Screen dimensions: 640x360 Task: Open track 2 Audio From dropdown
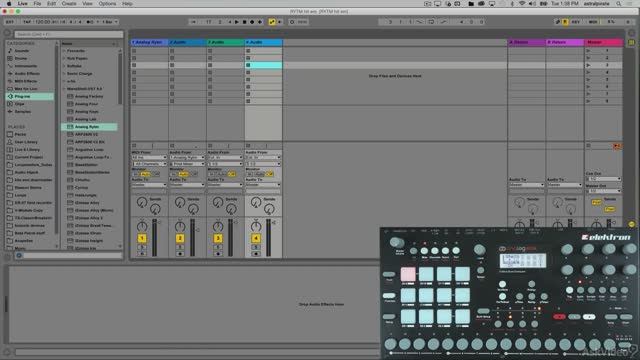[187, 158]
